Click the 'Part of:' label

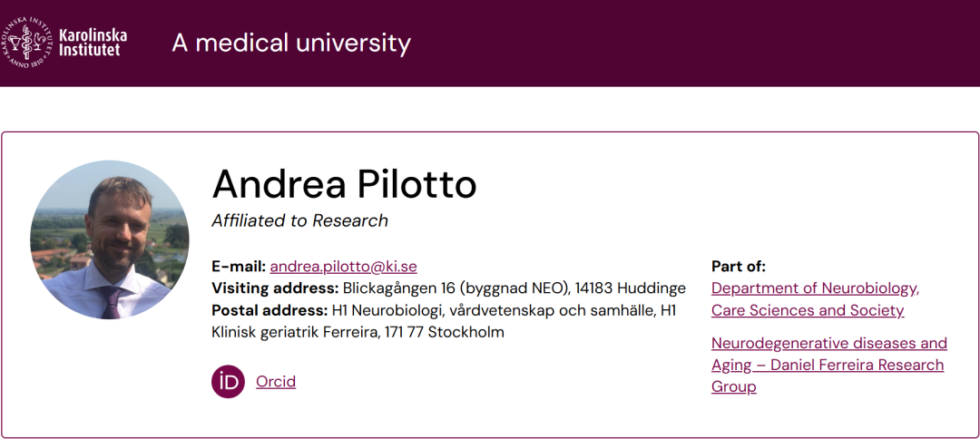point(738,267)
